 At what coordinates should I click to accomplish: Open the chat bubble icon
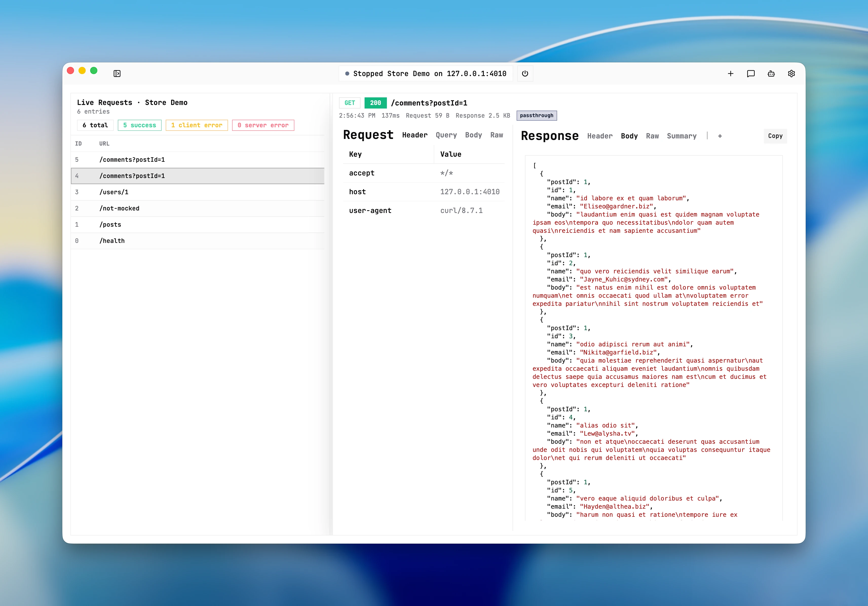pos(750,73)
